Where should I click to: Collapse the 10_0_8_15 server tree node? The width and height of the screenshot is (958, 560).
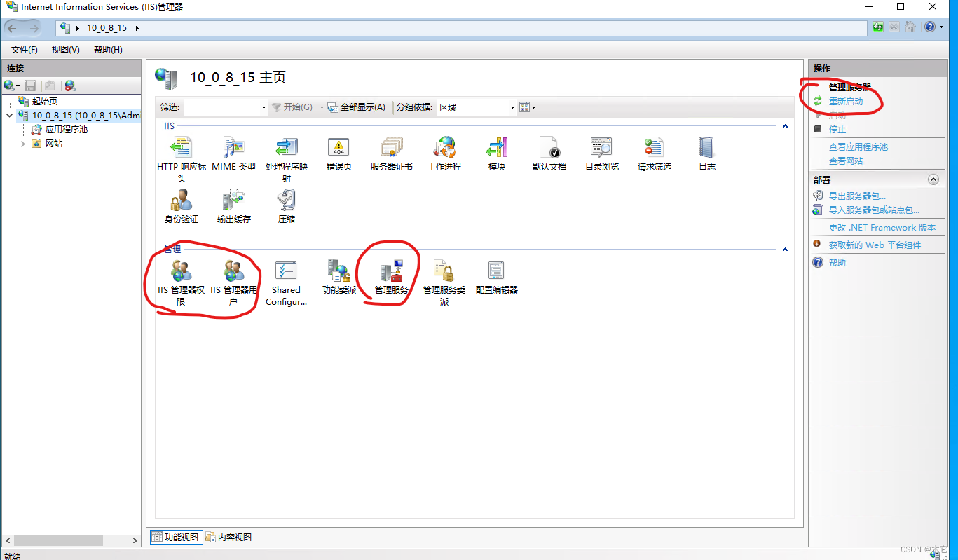tap(9, 116)
